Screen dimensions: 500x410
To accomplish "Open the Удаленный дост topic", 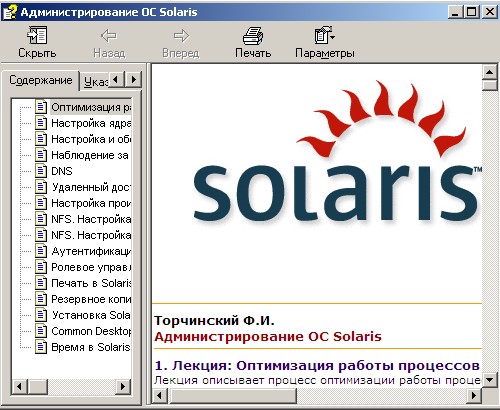I will coord(91,187).
